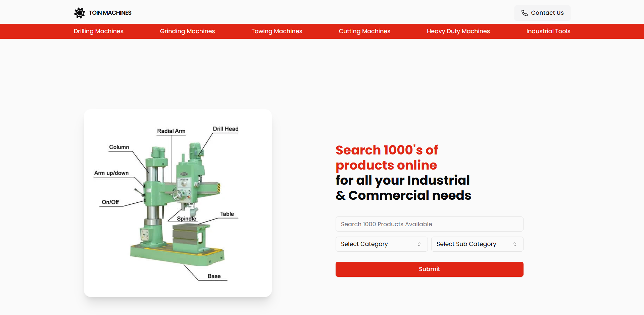View the Industrial Tools section
This screenshot has height=315, width=644.
click(548, 31)
